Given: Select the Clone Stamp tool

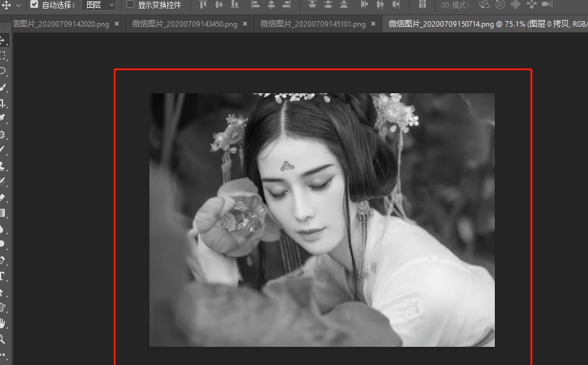Looking at the screenshot, I should tap(2, 165).
